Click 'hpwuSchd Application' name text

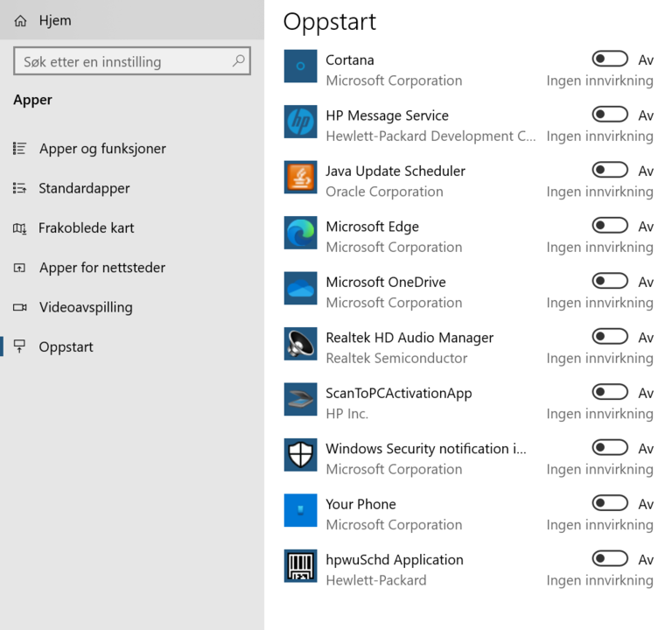[x=395, y=560]
